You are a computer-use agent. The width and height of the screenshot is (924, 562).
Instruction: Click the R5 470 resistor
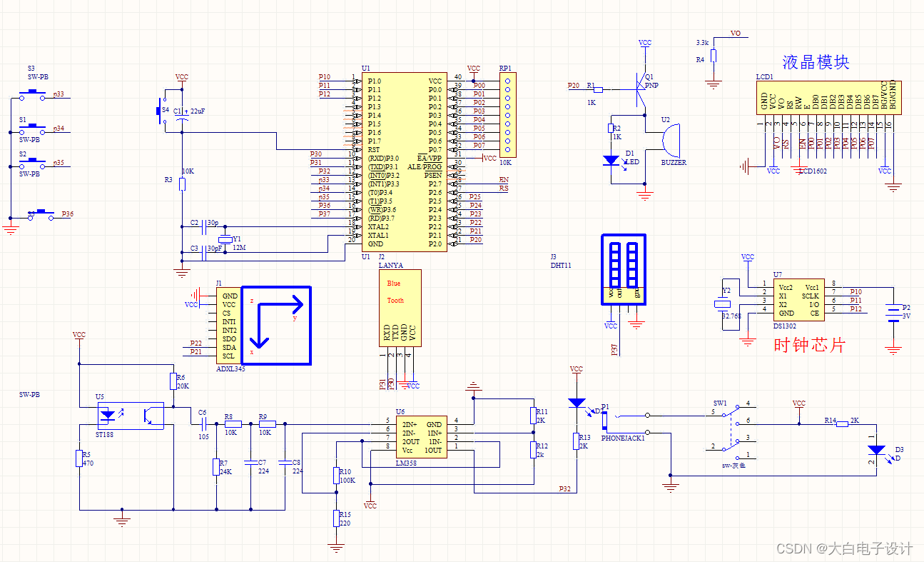click(x=79, y=458)
